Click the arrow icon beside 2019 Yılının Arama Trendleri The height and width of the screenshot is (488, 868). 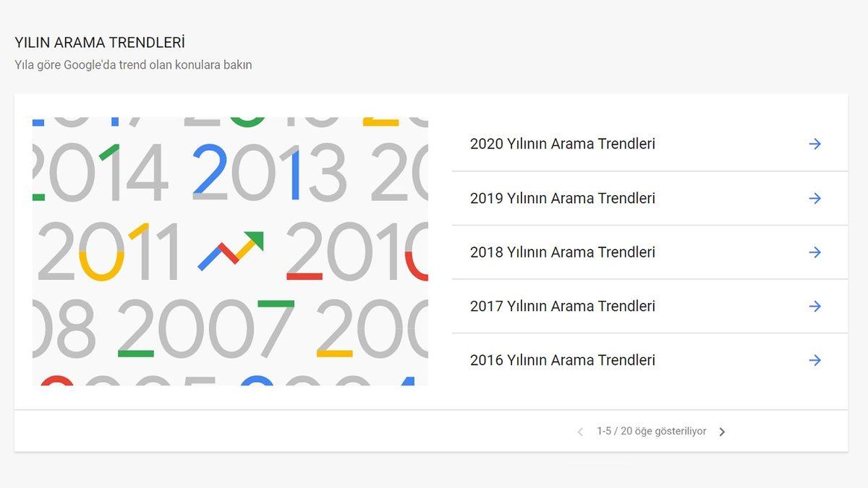(815, 198)
